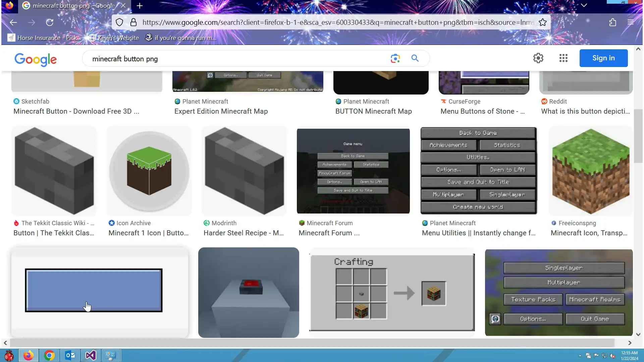Click the vertical scrollbar down arrow

point(638,334)
